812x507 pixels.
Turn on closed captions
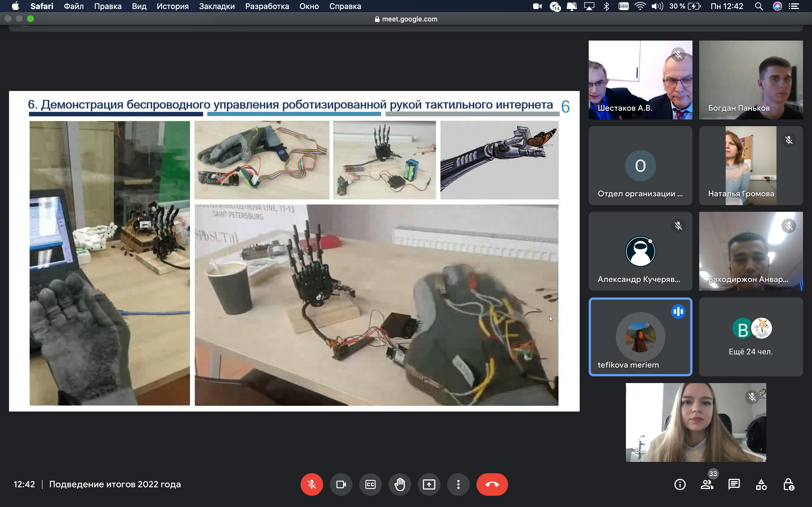coord(370,484)
